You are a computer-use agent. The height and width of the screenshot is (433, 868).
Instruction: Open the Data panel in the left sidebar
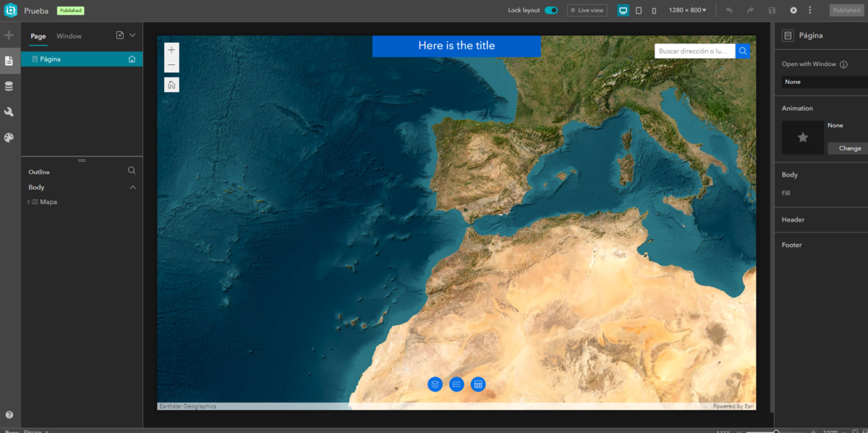pyautogui.click(x=9, y=85)
